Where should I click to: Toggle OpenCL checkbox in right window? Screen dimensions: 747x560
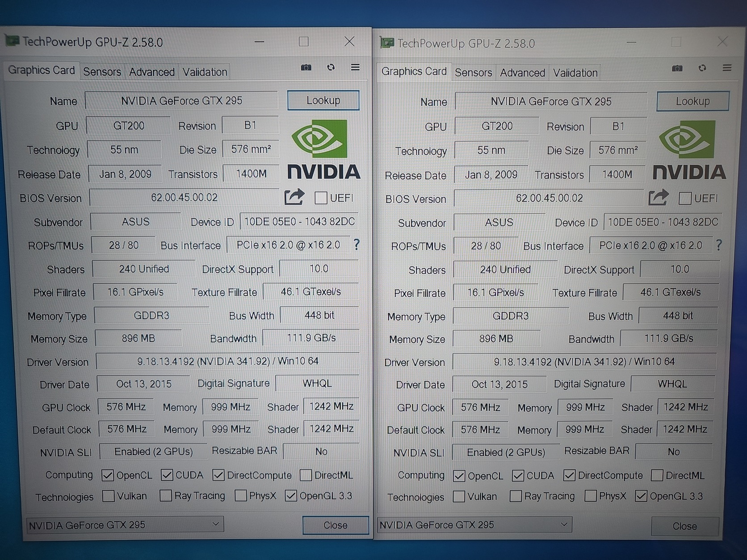(459, 476)
